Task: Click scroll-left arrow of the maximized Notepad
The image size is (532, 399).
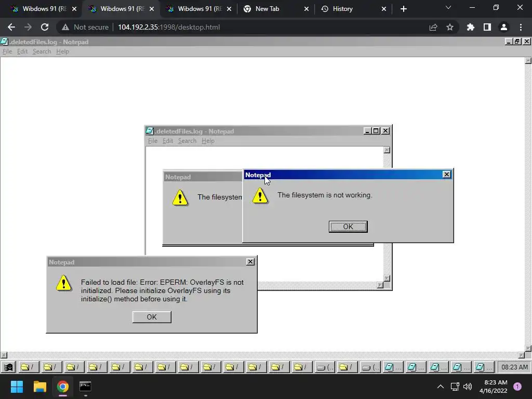Action: click(x=4, y=355)
